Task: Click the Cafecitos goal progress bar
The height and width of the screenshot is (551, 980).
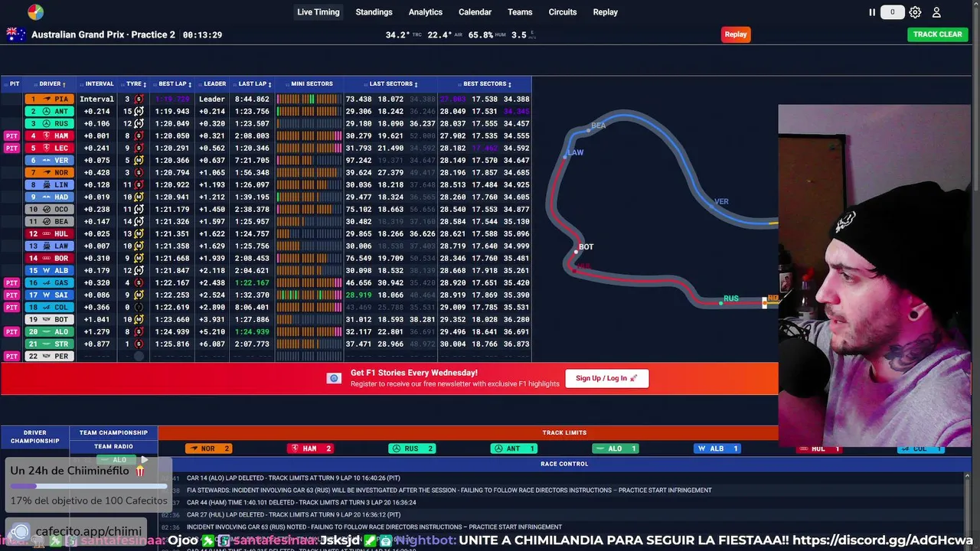Action: [88, 486]
